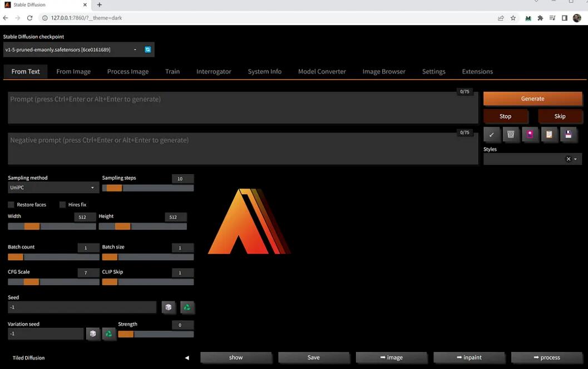
Task: Send the result to process
Action: (x=547, y=358)
